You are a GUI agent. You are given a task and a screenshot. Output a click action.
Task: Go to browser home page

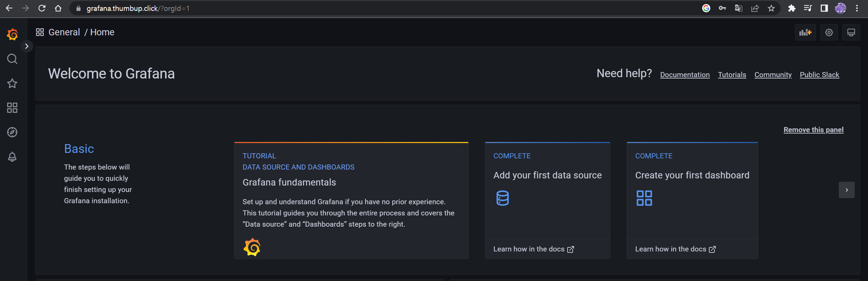pyautogui.click(x=58, y=8)
